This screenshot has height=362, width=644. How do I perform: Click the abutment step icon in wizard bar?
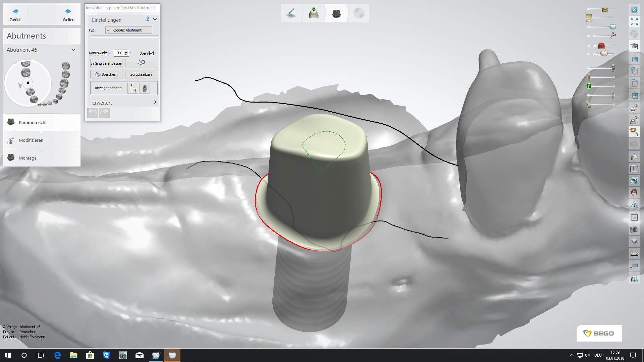click(x=336, y=13)
